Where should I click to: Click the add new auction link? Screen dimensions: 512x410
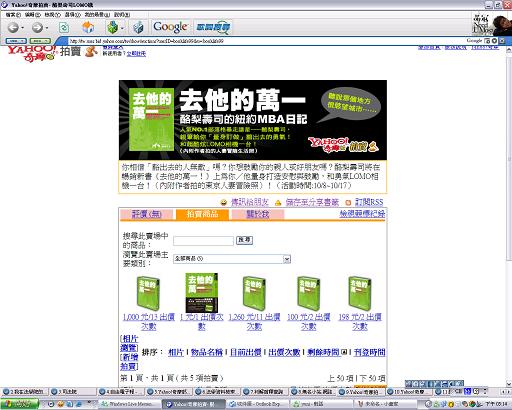pyautogui.click(x=129, y=362)
